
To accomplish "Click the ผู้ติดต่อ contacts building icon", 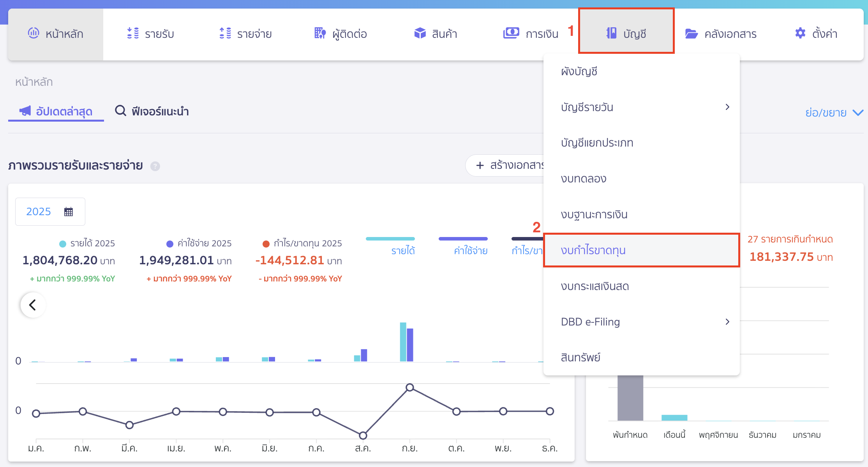I will pyautogui.click(x=320, y=33).
